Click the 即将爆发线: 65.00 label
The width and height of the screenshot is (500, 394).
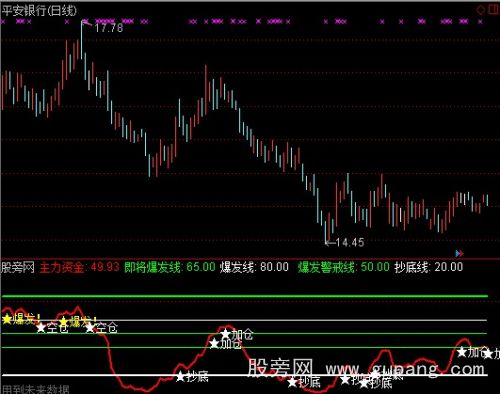tap(170, 267)
